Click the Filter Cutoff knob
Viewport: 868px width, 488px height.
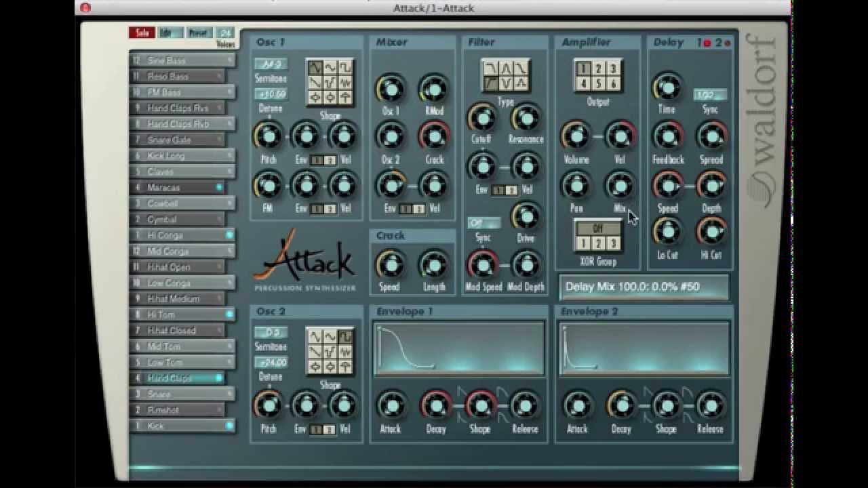coord(481,118)
